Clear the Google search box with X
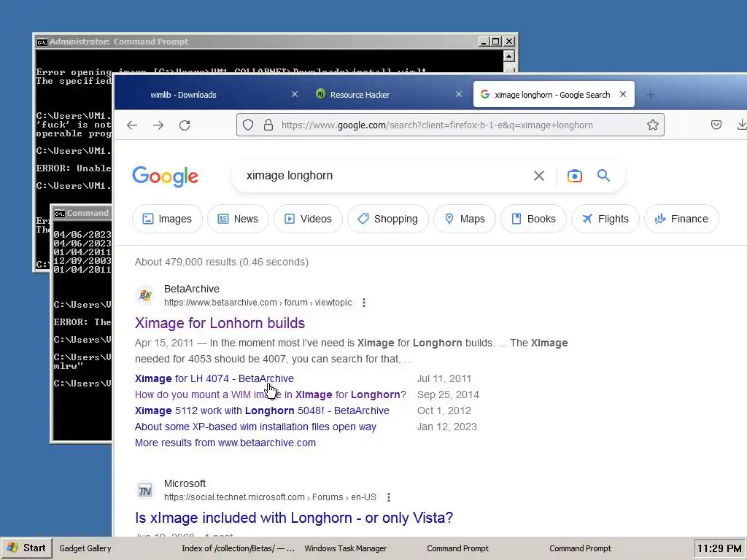This screenshot has height=560, width=747. point(539,176)
